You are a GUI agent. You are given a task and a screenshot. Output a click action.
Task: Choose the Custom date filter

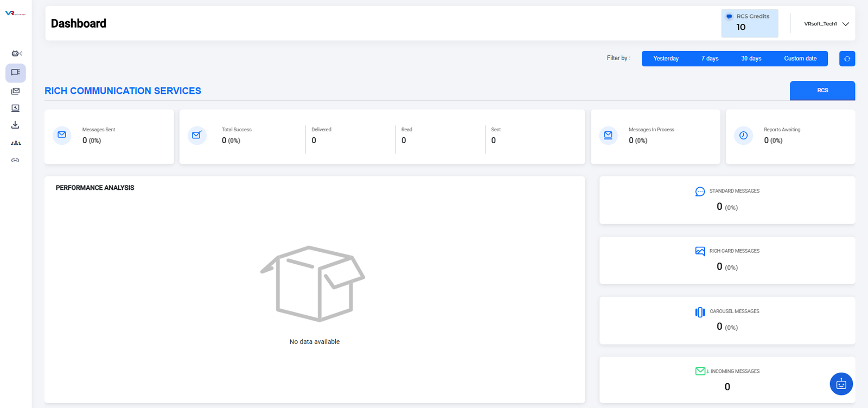[x=800, y=59]
